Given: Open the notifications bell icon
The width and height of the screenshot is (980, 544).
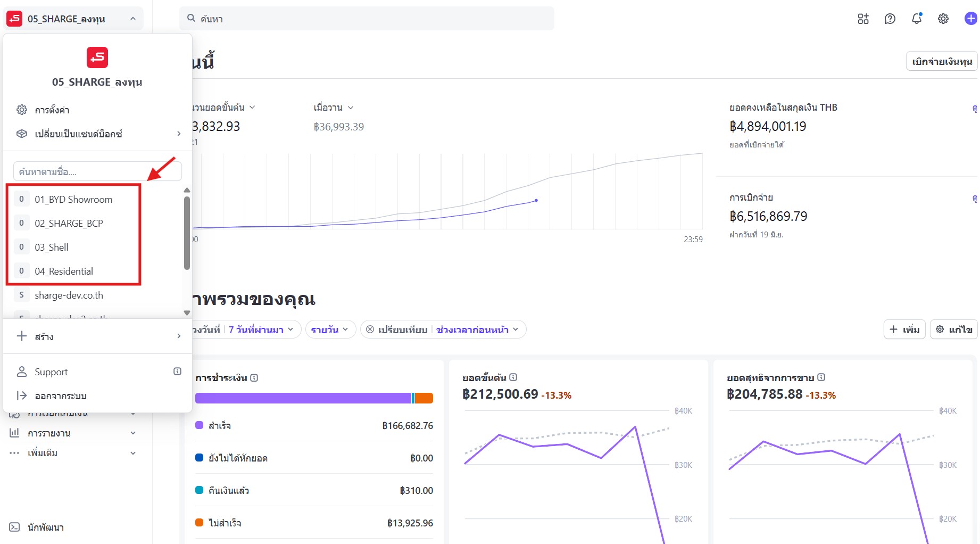Looking at the screenshot, I should tap(916, 19).
